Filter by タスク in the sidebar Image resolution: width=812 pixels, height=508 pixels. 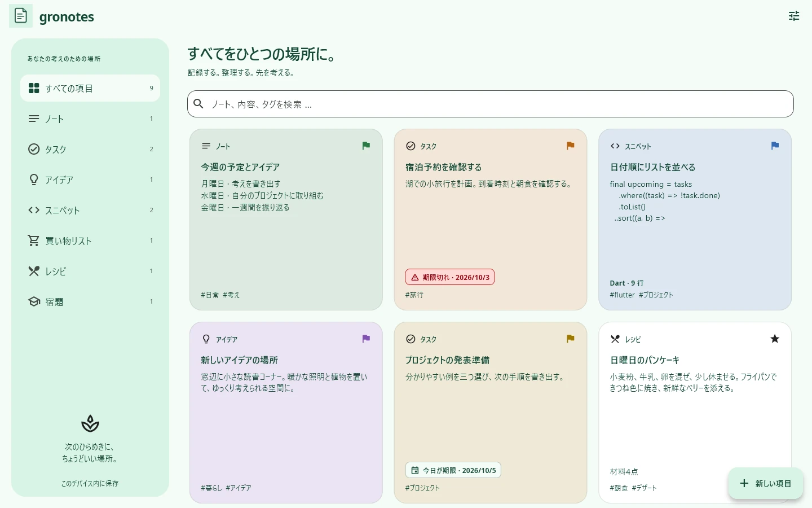tap(90, 149)
